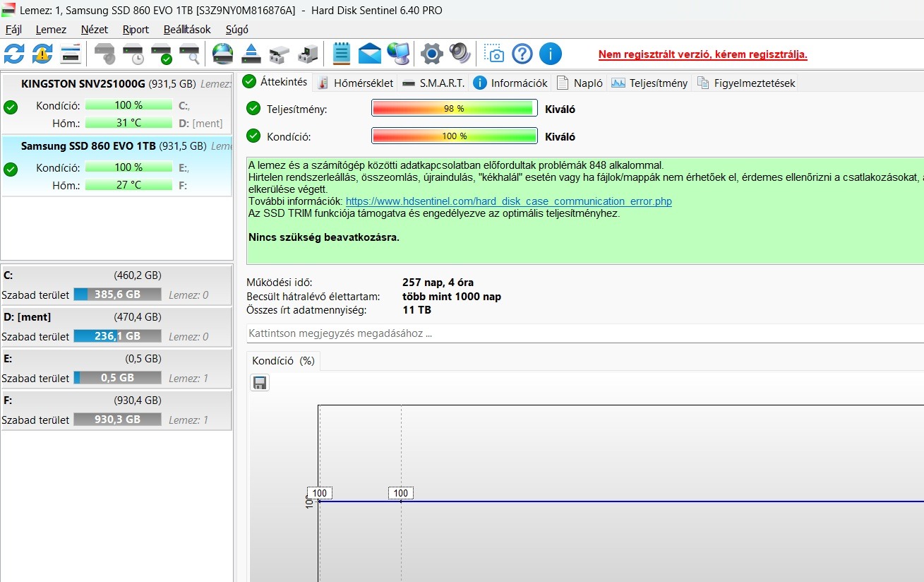924x582 pixels.
Task: Click 'Nincs szükség beavatkozásra.' text
Action: (x=324, y=237)
